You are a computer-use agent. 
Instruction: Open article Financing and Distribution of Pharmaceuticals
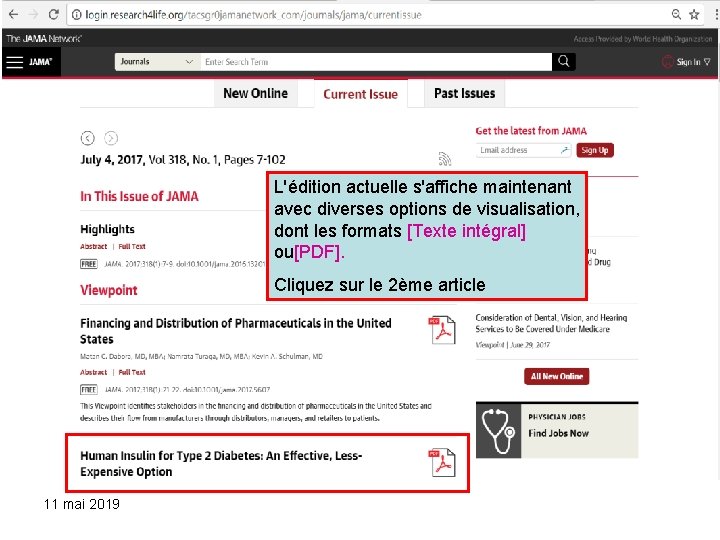click(x=236, y=331)
